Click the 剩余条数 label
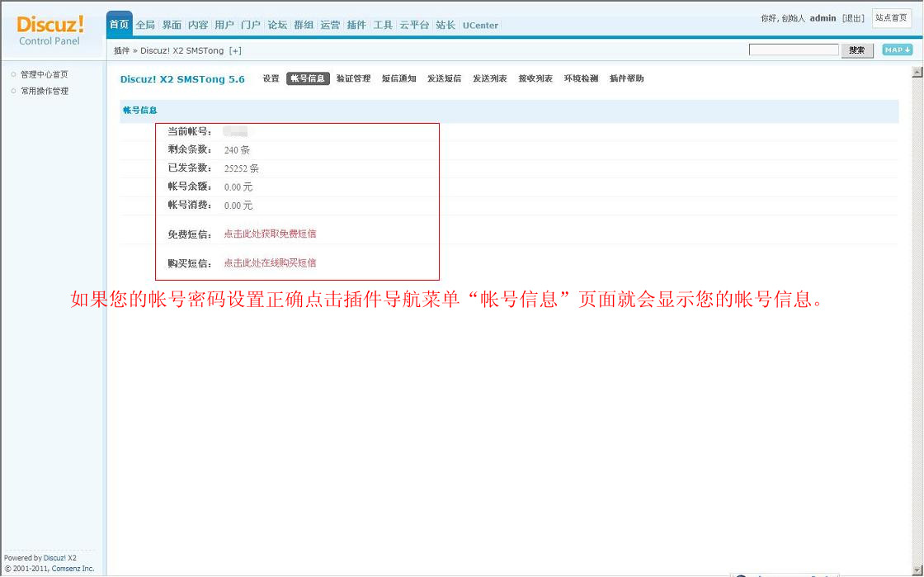 coord(190,149)
